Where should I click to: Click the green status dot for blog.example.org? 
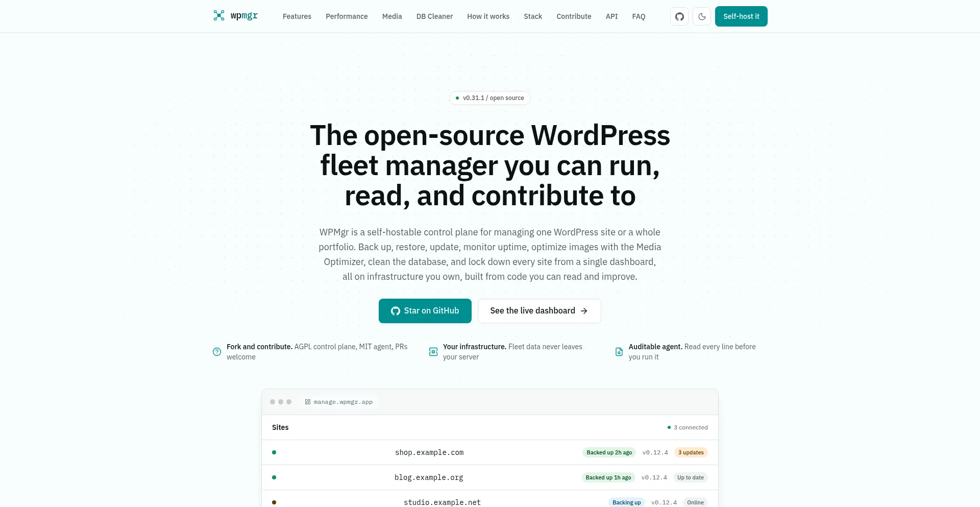[x=274, y=477]
